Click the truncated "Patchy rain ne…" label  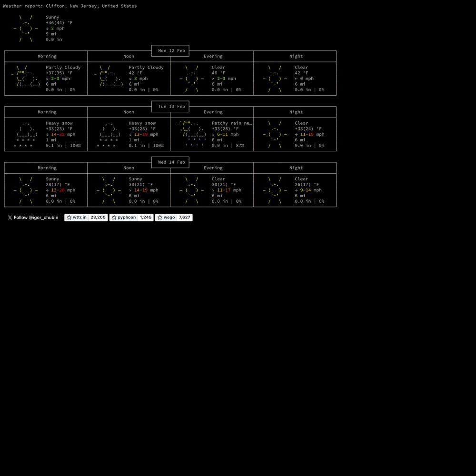232,123
